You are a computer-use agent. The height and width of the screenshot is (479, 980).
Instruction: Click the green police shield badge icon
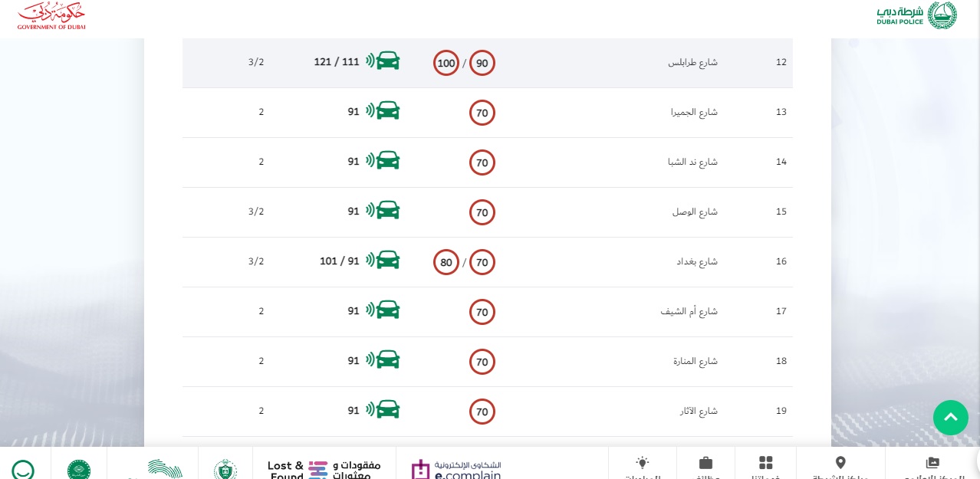(225, 469)
